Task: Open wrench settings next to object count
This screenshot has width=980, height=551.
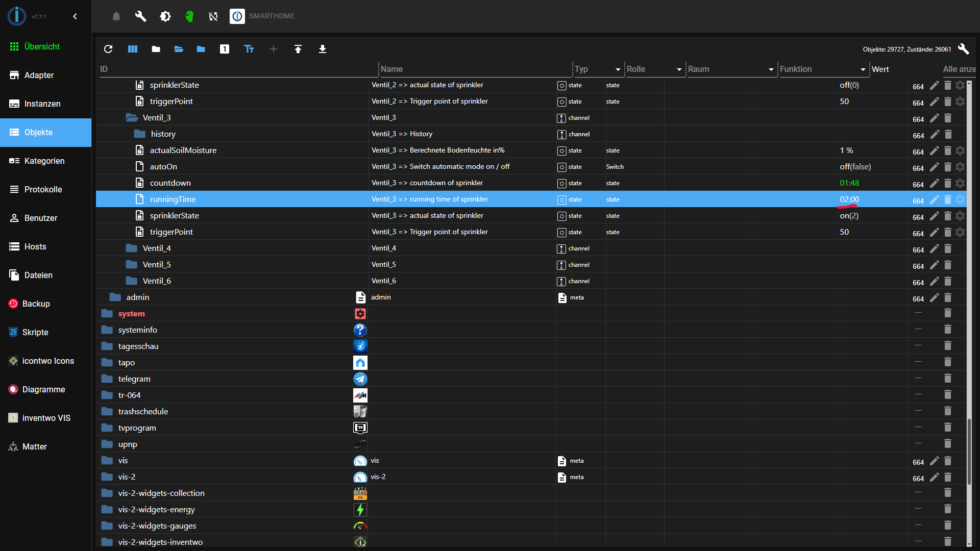Action: 963,49
